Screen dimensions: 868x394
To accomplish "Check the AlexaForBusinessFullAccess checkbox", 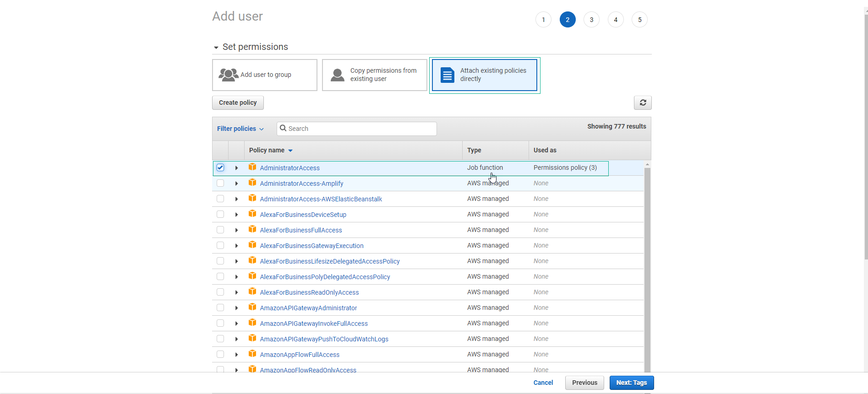I will click(220, 230).
